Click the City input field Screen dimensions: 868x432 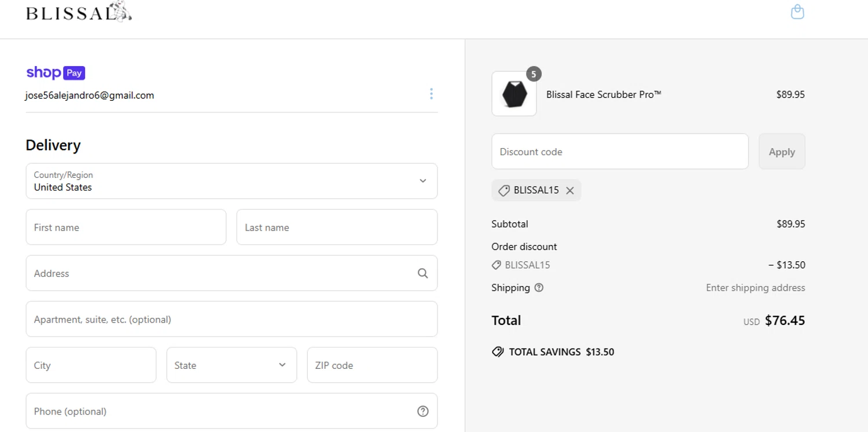91,365
